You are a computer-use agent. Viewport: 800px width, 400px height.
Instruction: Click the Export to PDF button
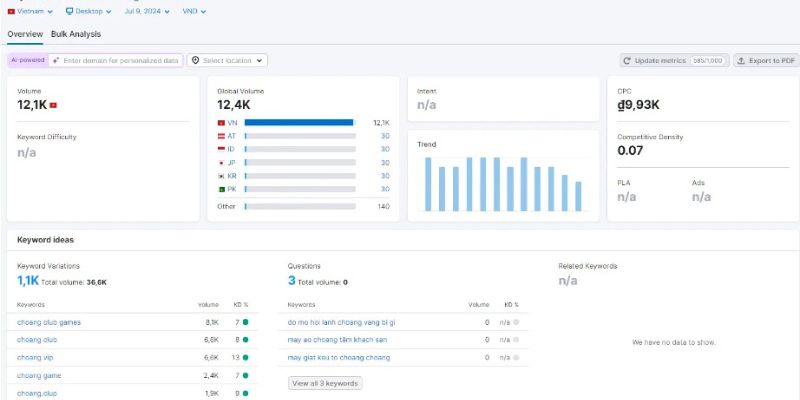coord(766,60)
